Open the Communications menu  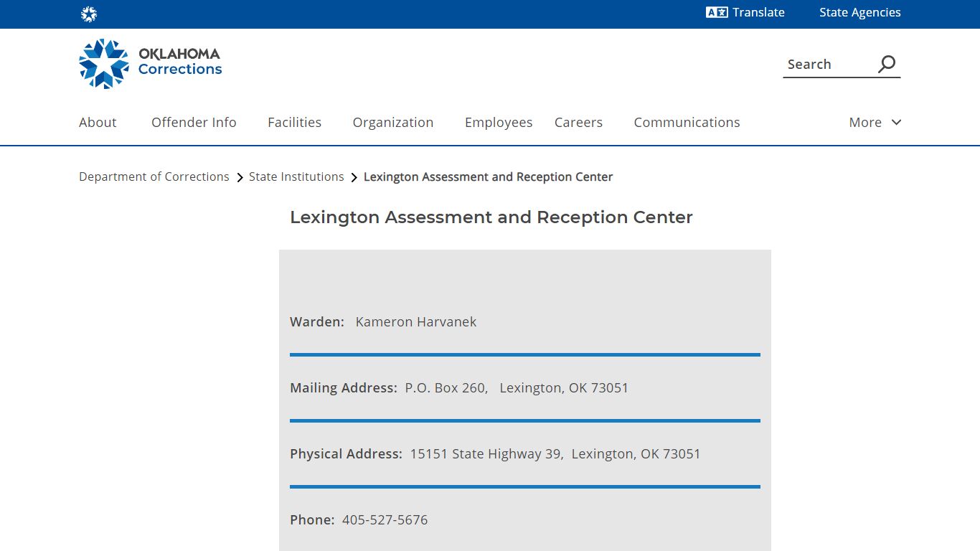click(x=687, y=122)
